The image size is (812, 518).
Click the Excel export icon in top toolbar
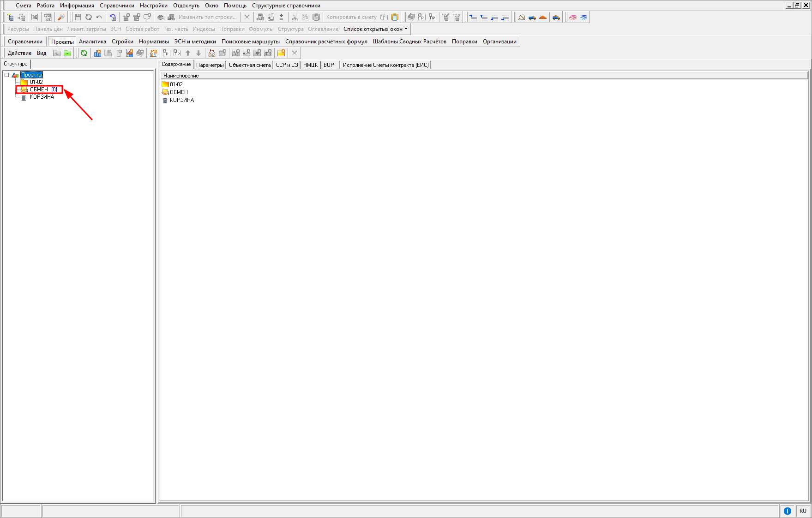(35, 17)
